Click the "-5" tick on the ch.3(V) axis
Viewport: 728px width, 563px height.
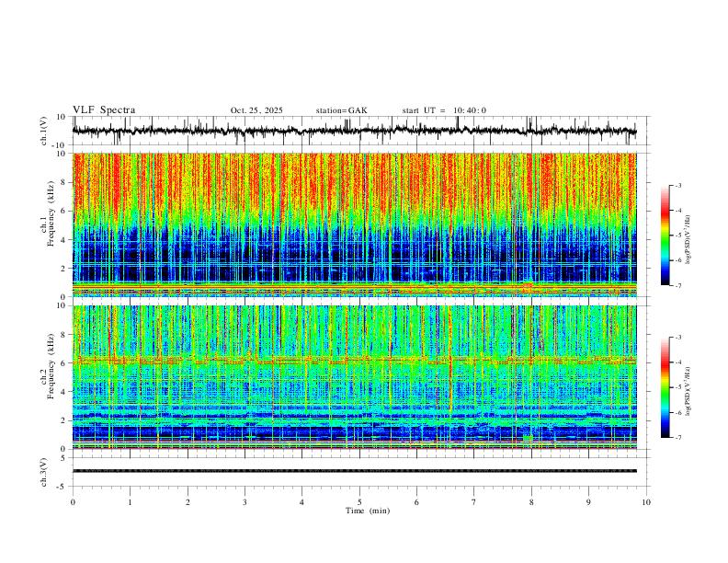pyautogui.click(x=63, y=487)
